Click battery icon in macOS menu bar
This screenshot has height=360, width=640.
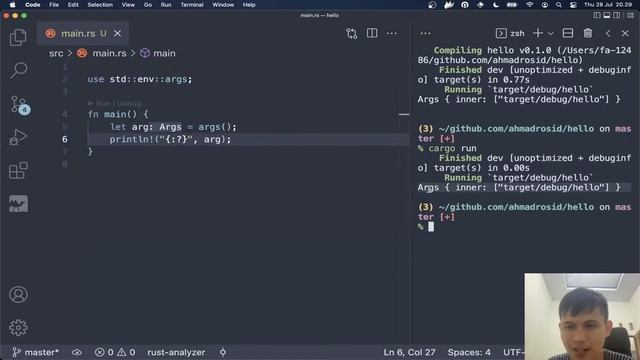[512, 5]
